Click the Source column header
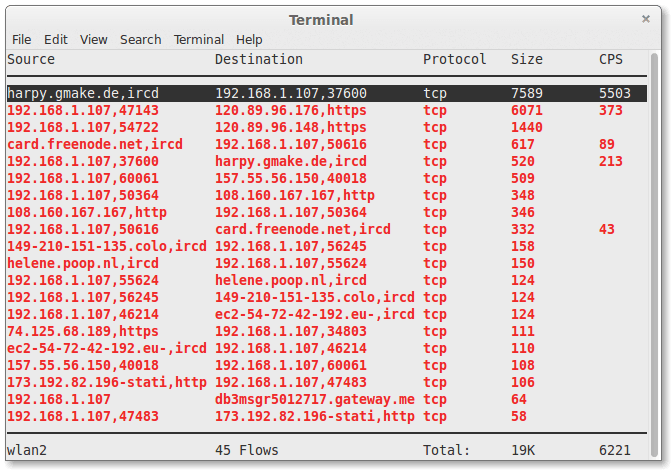The width and height of the screenshot is (671, 470). pos(31,59)
